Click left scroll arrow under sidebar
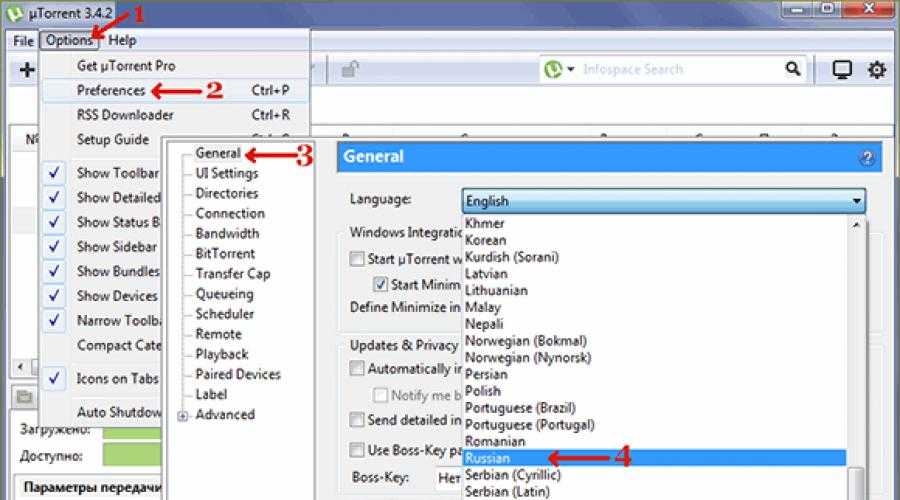The width and height of the screenshot is (900, 500). pos(21,366)
